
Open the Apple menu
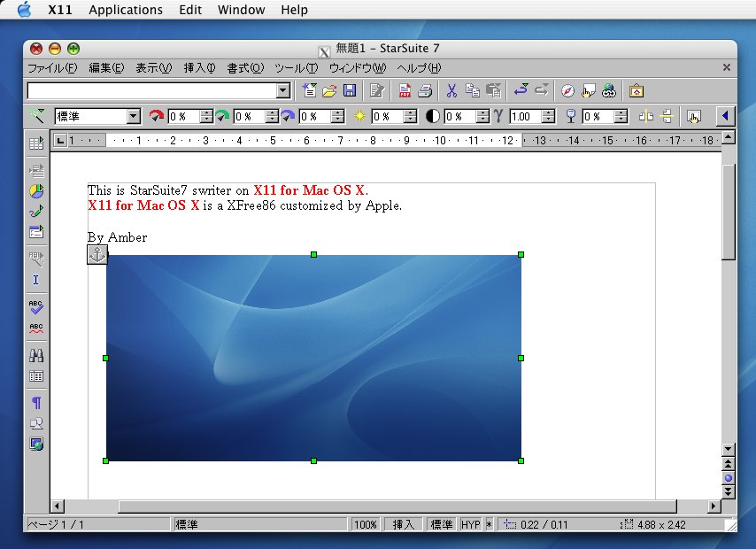24,9
